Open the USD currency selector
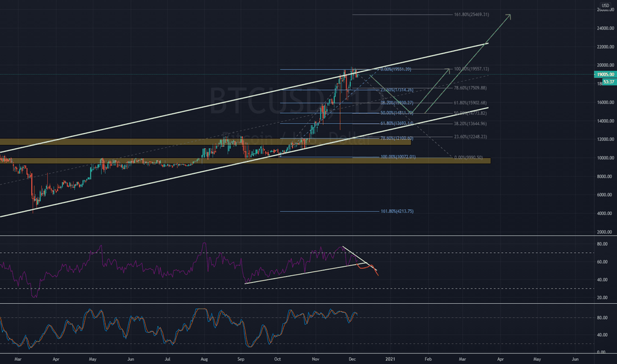 coord(605,5)
